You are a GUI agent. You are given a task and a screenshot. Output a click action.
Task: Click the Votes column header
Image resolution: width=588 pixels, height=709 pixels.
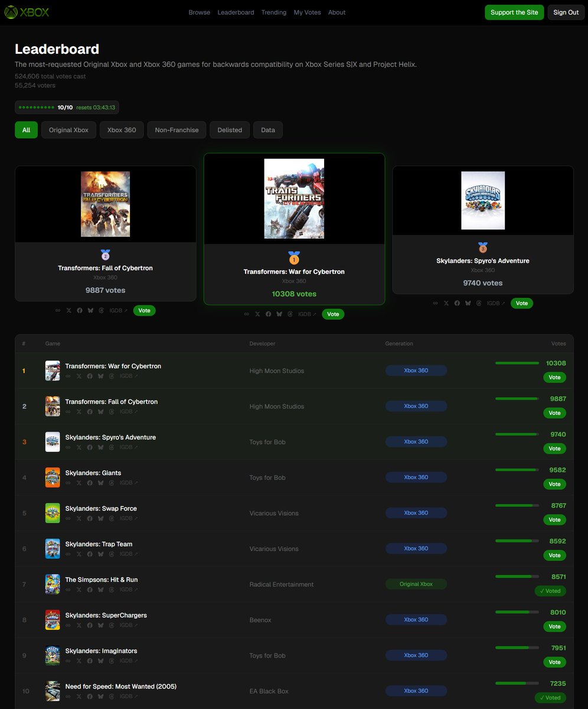558,343
